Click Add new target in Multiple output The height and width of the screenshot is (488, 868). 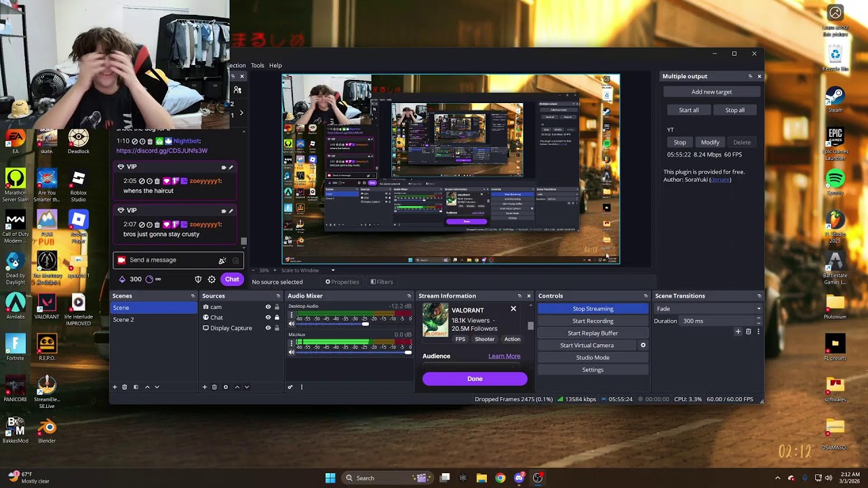point(711,92)
